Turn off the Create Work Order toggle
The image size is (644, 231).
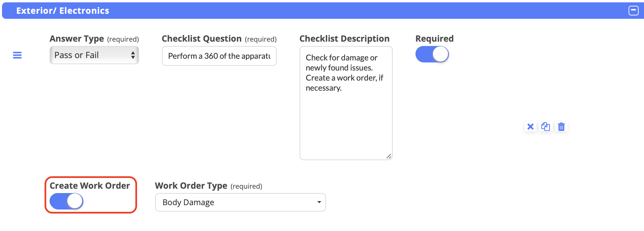66,201
